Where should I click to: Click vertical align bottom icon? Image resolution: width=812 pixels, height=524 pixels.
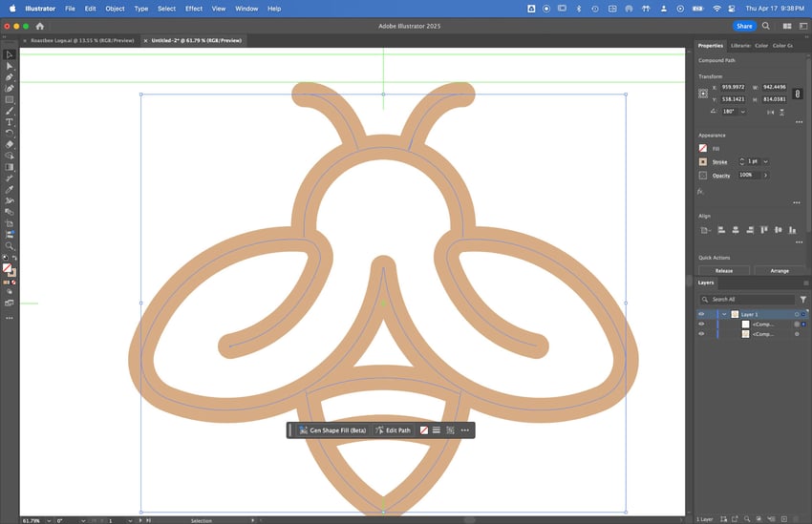[792, 230]
